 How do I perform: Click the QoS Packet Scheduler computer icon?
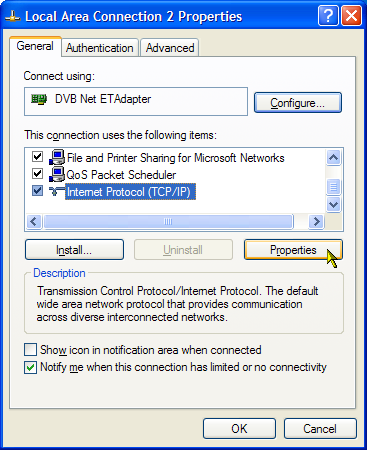point(57,174)
